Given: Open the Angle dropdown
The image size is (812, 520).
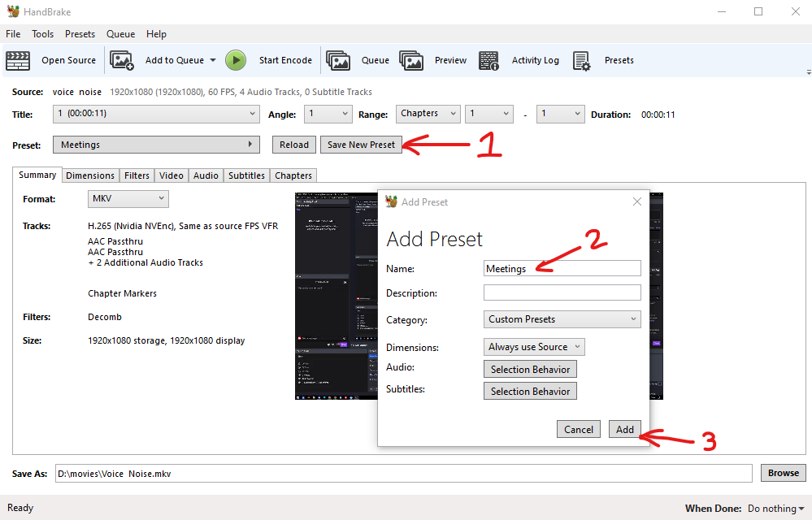Looking at the screenshot, I should [328, 114].
